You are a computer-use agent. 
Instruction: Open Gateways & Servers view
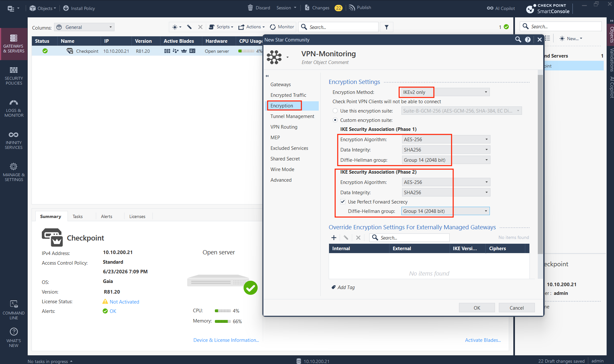point(14,44)
